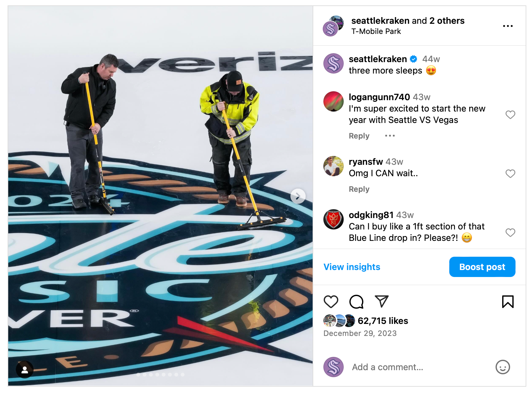Screen dimensions: 532x393
Task: Open the post options three-dot menu
Action: tap(508, 26)
